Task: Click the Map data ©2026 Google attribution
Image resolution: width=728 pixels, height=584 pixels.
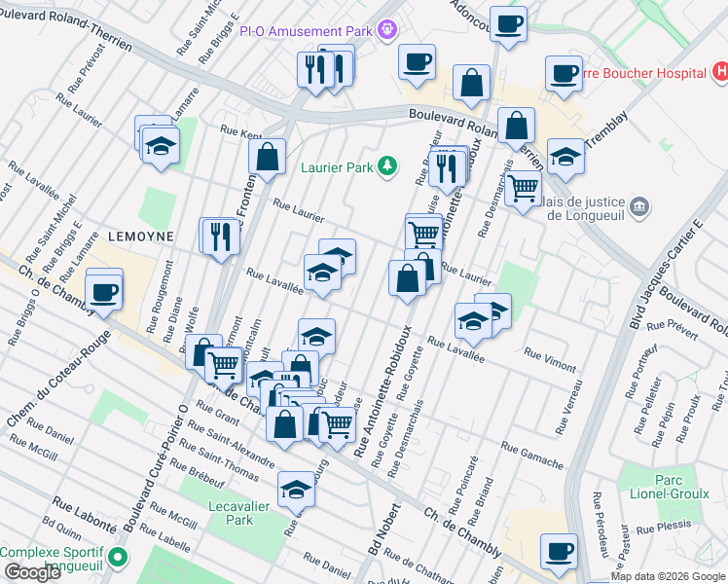Action: point(668,577)
